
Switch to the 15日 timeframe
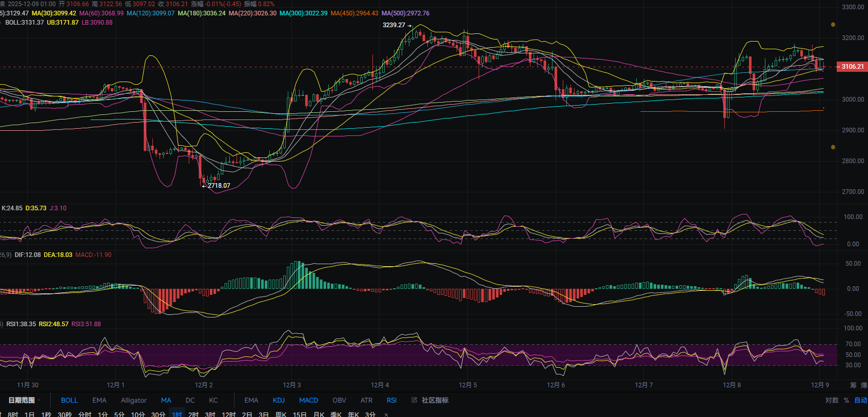(300, 414)
